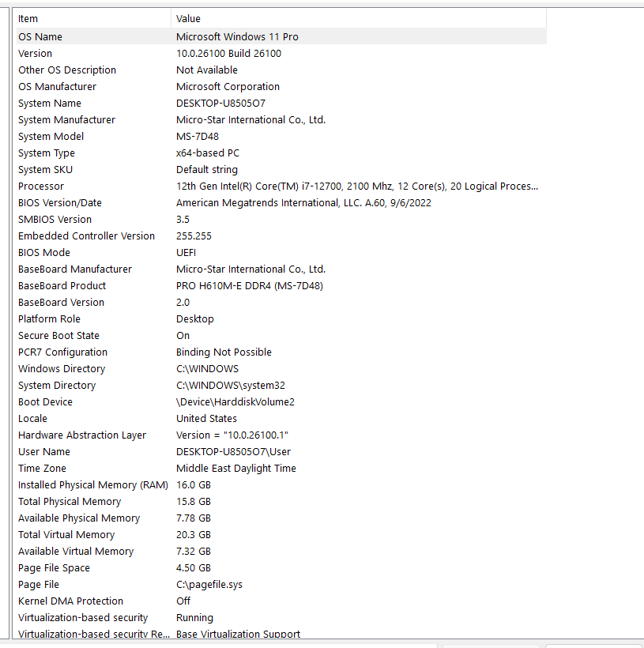Screen dimensions: 644x648
Task: Select the Time Zone row
Action: [x=281, y=469]
